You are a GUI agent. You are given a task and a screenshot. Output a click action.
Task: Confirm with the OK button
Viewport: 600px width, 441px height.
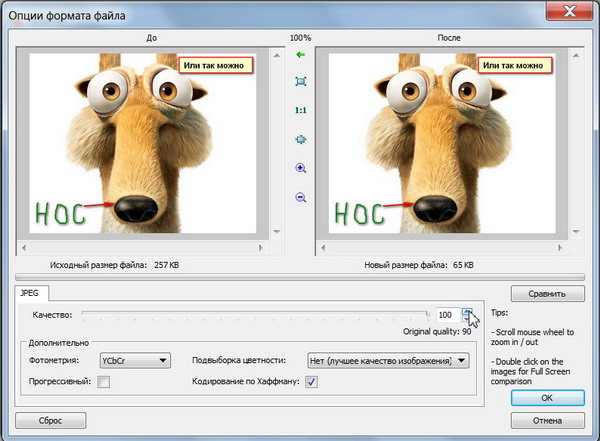tap(548, 398)
